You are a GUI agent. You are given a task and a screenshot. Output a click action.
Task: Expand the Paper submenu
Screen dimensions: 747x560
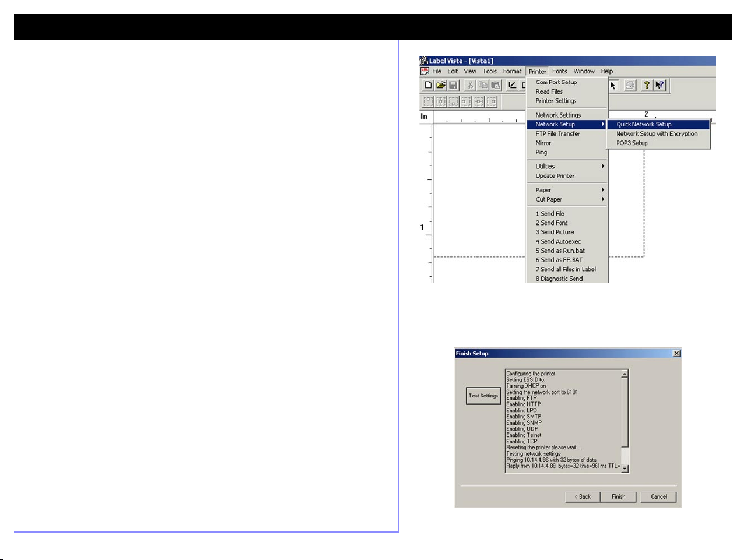[x=567, y=190]
